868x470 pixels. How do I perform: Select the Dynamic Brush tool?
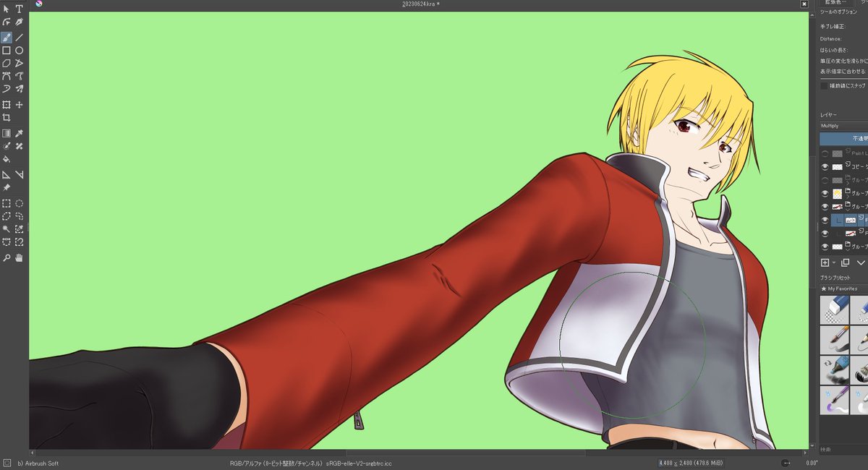[7, 89]
